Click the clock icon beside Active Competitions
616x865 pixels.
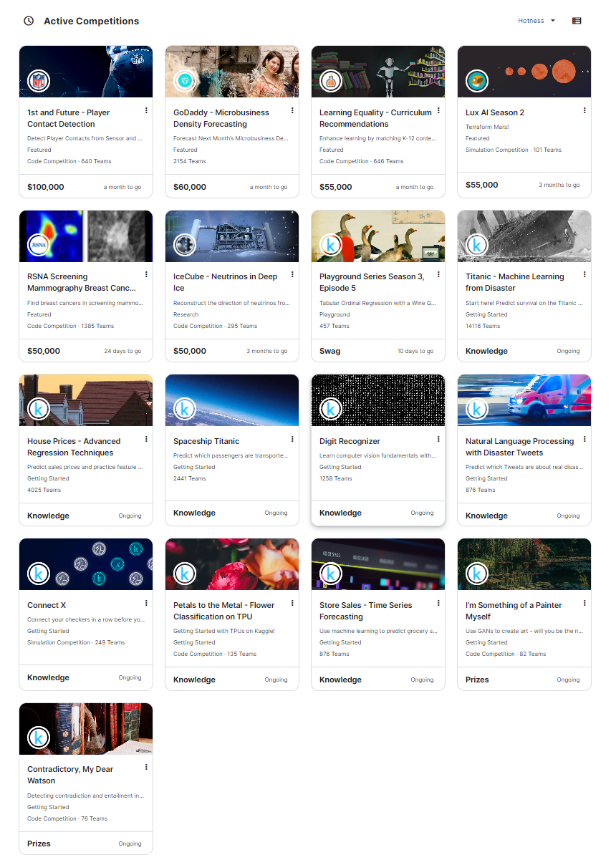29,21
